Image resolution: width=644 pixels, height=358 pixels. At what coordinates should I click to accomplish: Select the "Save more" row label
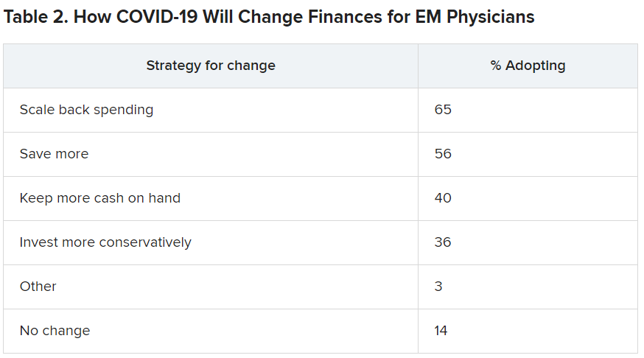54,154
